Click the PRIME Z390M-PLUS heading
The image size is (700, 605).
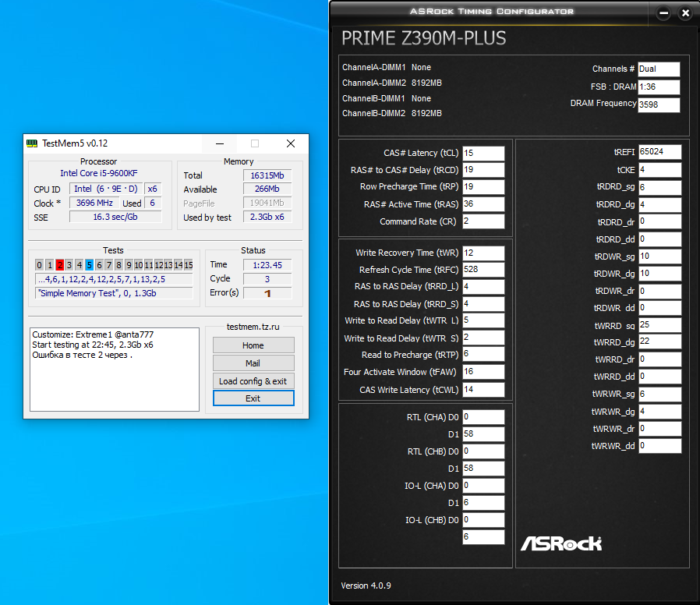tap(423, 38)
